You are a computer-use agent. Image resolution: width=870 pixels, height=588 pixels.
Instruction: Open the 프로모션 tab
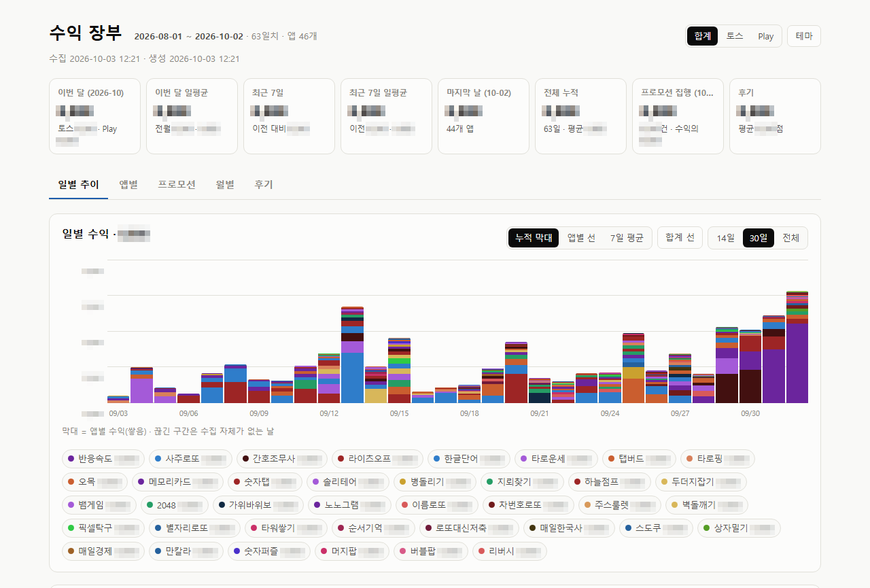[177, 184]
